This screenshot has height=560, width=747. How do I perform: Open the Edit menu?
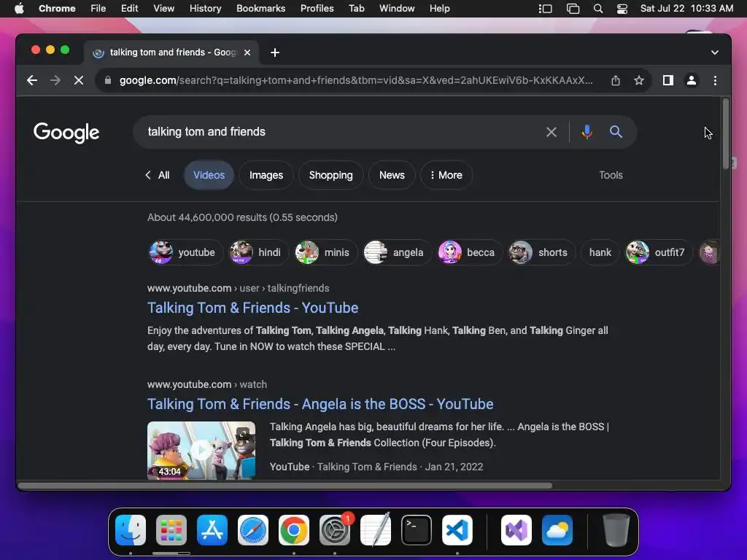[x=129, y=9]
